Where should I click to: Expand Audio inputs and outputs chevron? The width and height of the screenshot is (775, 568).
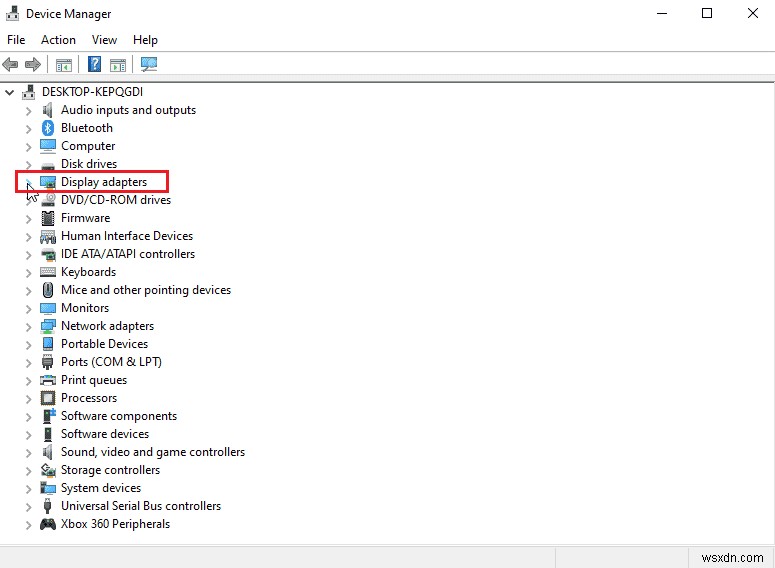coord(29,111)
